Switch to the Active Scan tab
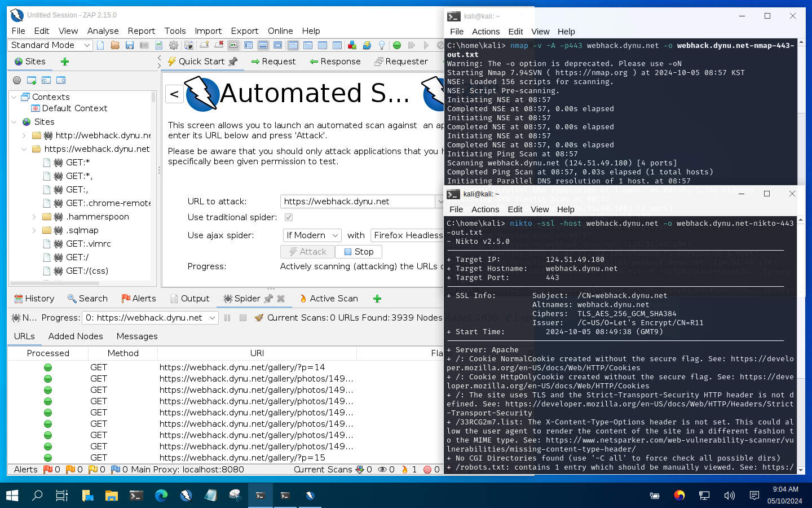Screen dimensions: 812x508 tap(329, 299)
